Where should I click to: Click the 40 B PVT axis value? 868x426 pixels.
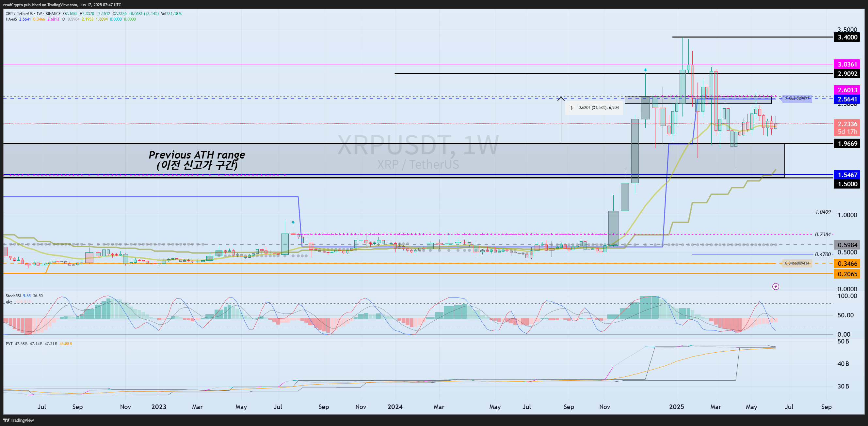(843, 363)
